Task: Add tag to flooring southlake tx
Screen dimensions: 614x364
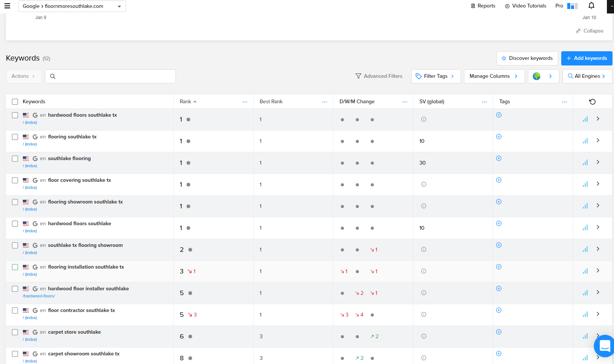Action: click(x=499, y=137)
